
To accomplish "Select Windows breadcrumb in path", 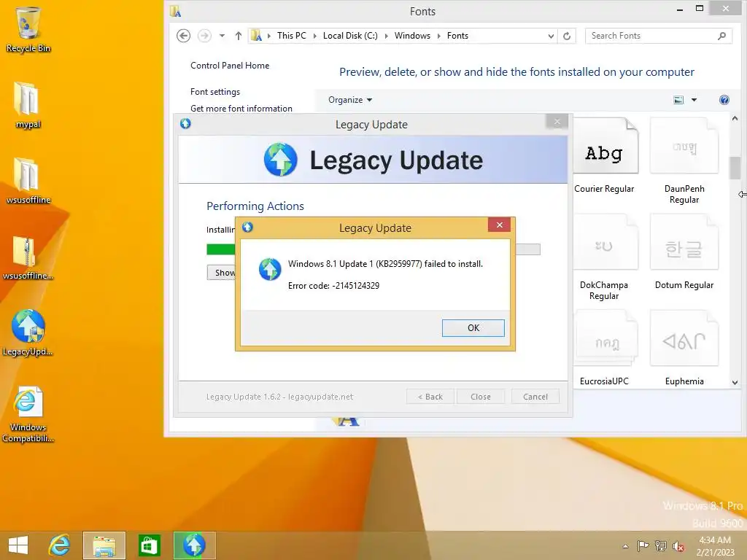I will point(412,36).
